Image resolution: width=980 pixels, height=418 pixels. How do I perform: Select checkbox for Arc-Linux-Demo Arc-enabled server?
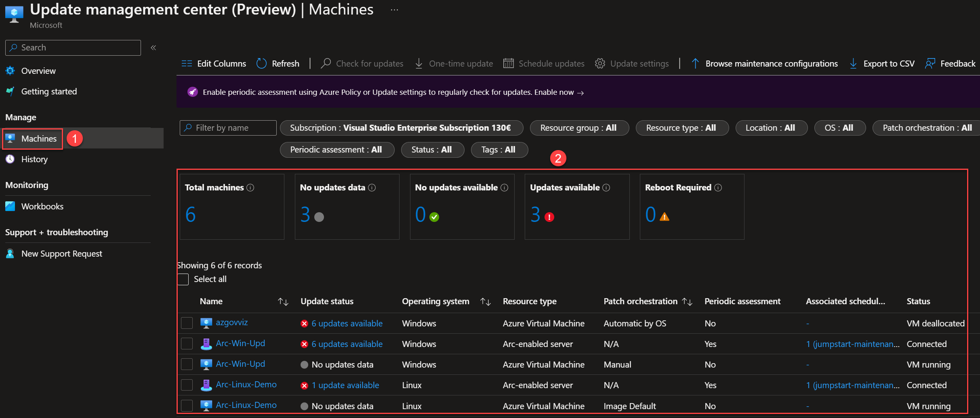click(x=187, y=385)
